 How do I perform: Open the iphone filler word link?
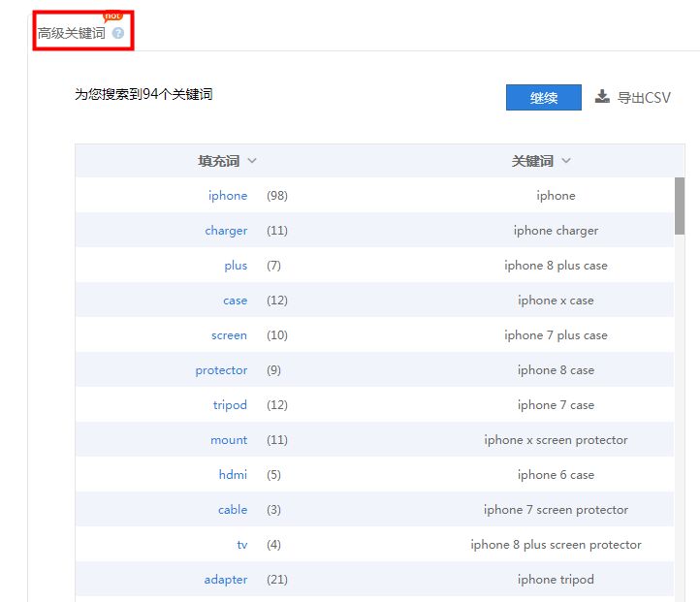tap(228, 196)
